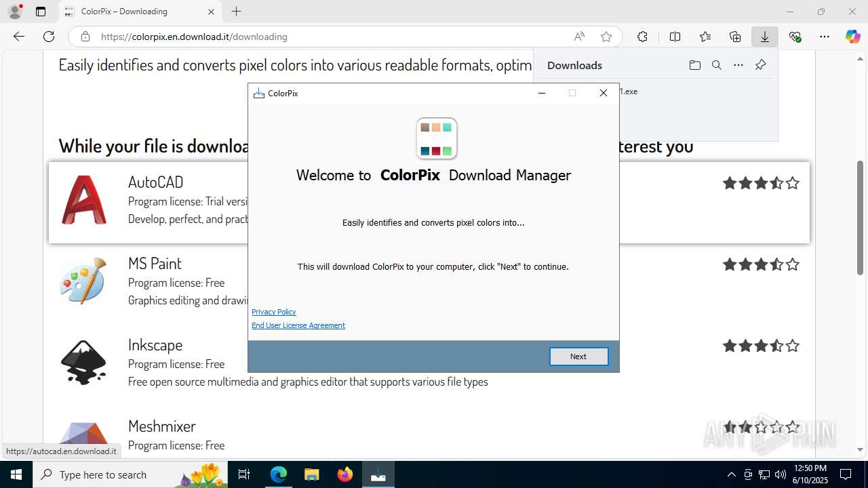868x488 pixels.
Task: Refresh the current page
Action: pos(49,37)
